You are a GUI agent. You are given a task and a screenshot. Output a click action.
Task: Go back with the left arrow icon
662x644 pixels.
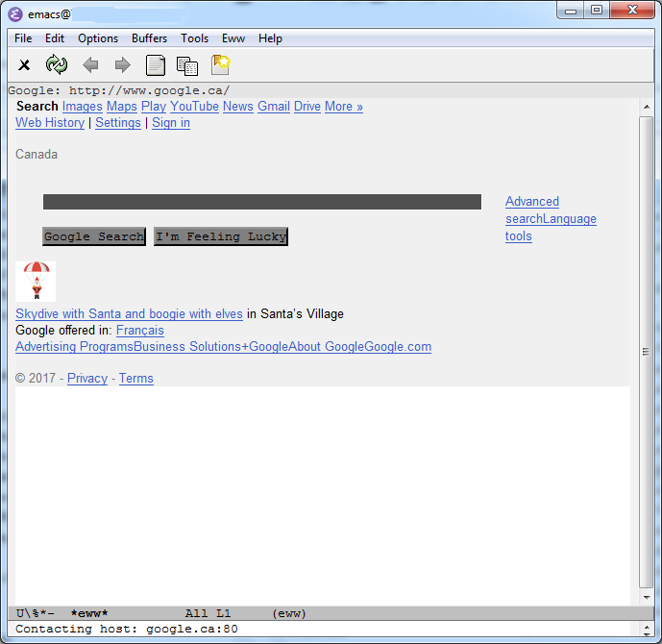tap(90, 65)
